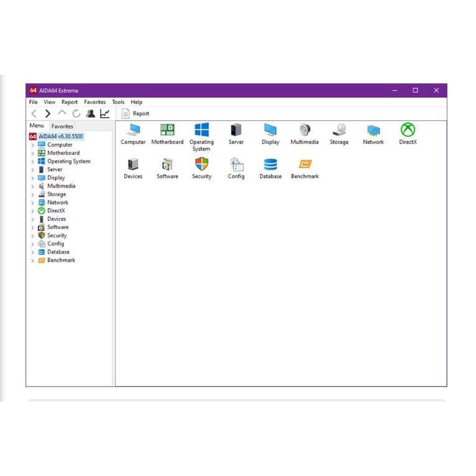This screenshot has width=476, height=476.
Task: Open the Report menu in menu bar
Action: pos(70,102)
